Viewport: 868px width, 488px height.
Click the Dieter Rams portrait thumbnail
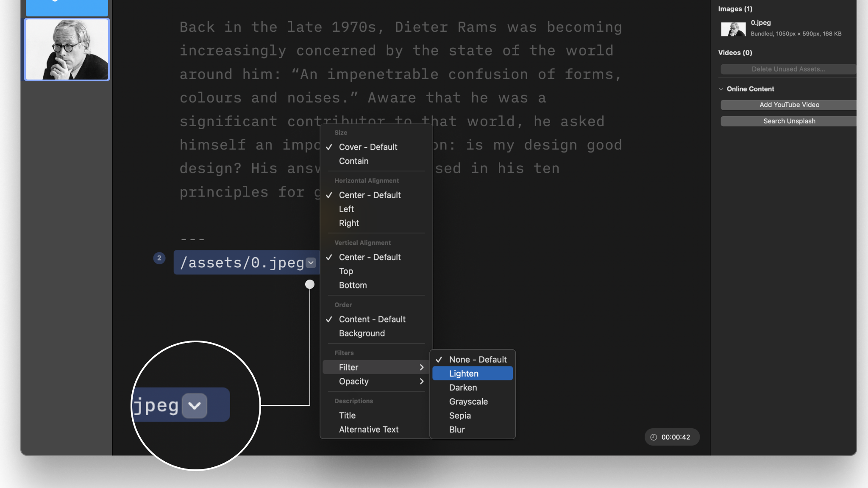tap(67, 50)
